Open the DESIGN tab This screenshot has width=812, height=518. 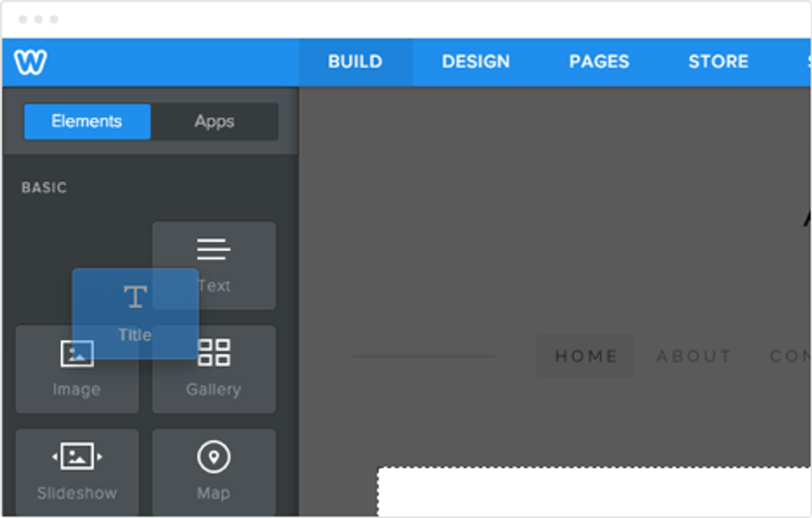tap(476, 62)
